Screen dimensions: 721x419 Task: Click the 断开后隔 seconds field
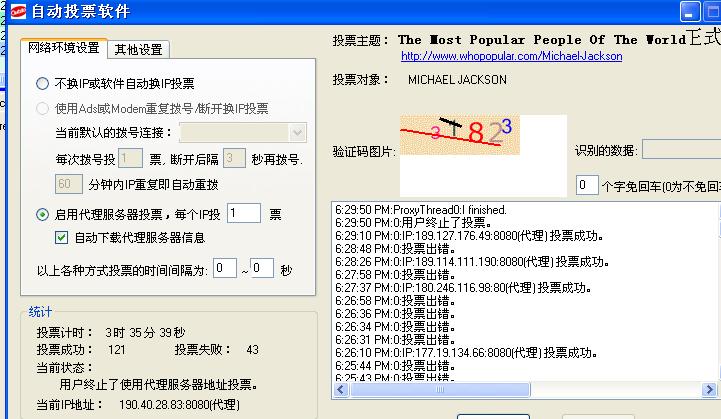click(234, 158)
